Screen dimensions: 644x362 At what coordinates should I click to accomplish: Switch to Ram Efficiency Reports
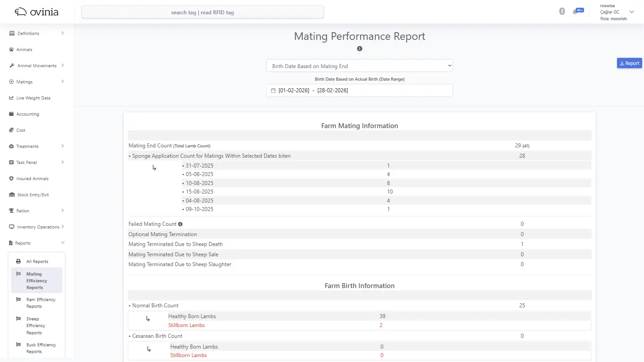click(x=41, y=303)
